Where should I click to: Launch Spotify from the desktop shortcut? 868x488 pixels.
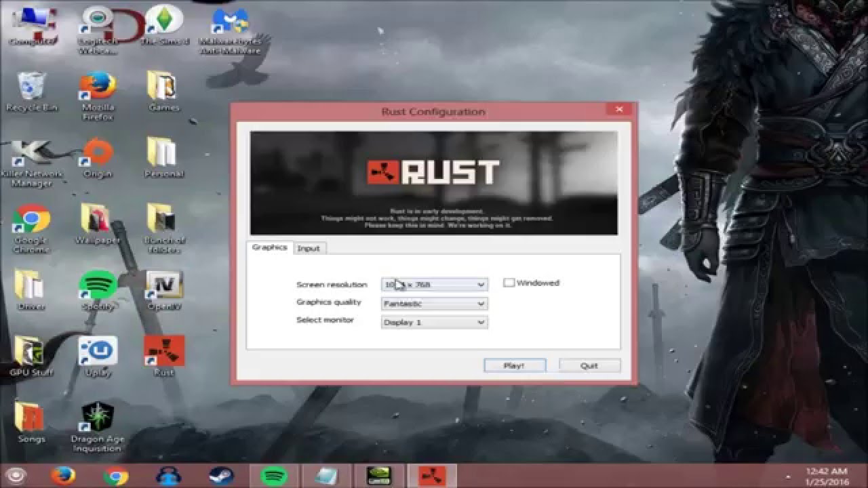pyautogui.click(x=98, y=289)
